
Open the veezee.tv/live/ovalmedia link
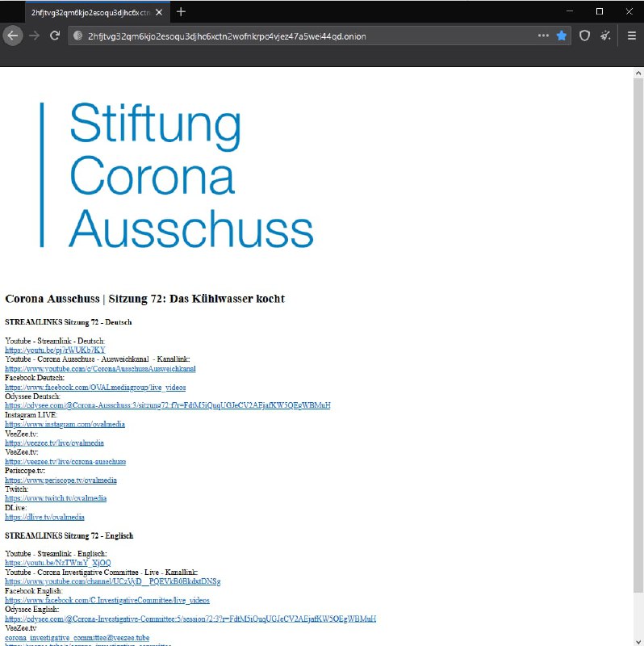point(54,443)
